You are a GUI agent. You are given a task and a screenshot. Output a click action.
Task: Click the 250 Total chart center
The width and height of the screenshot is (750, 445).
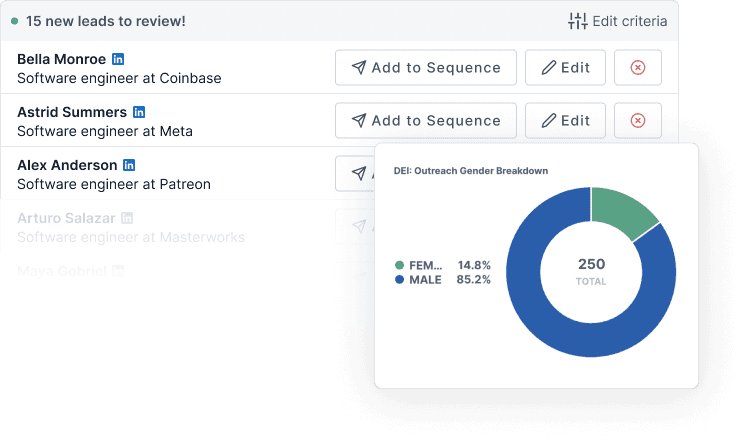591,271
